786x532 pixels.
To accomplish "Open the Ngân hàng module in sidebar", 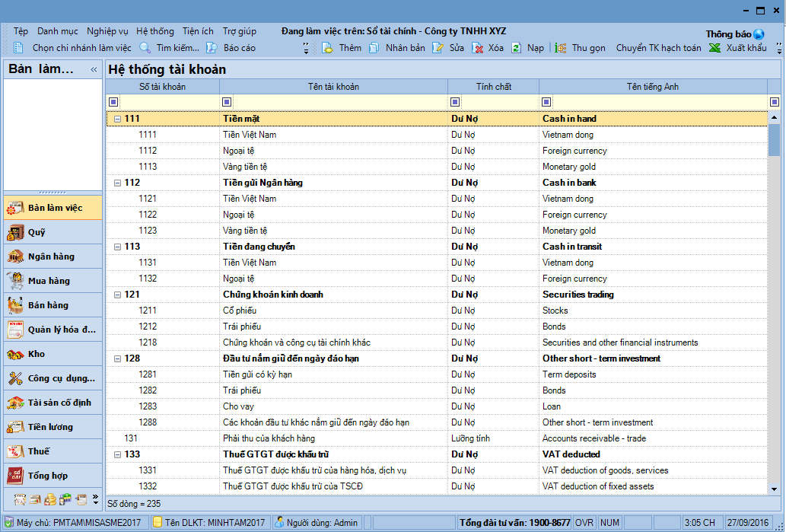I will click(53, 256).
